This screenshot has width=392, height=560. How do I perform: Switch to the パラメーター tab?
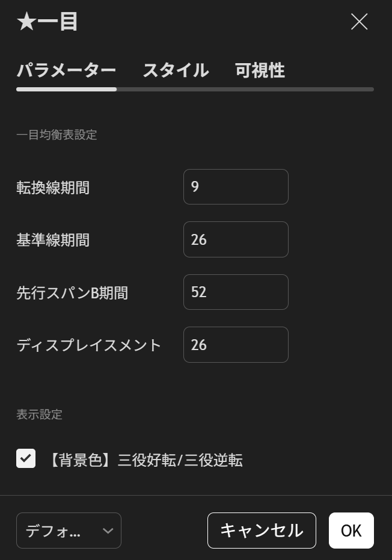coord(66,71)
